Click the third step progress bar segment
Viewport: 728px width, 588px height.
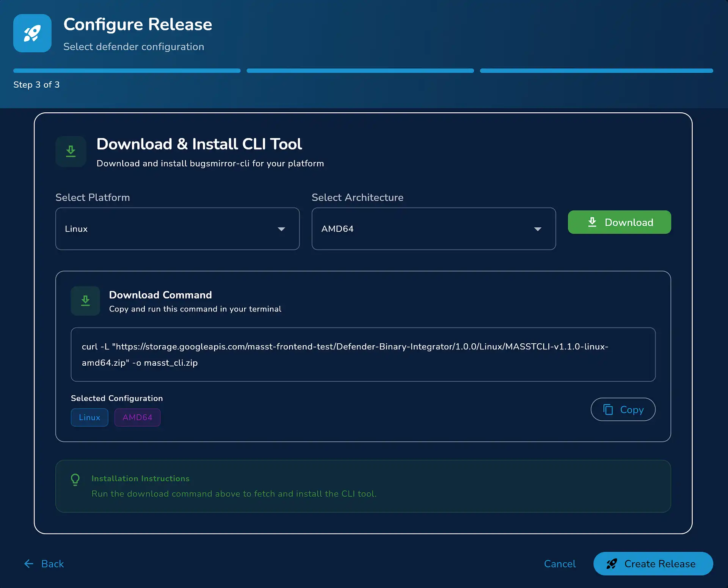point(596,71)
